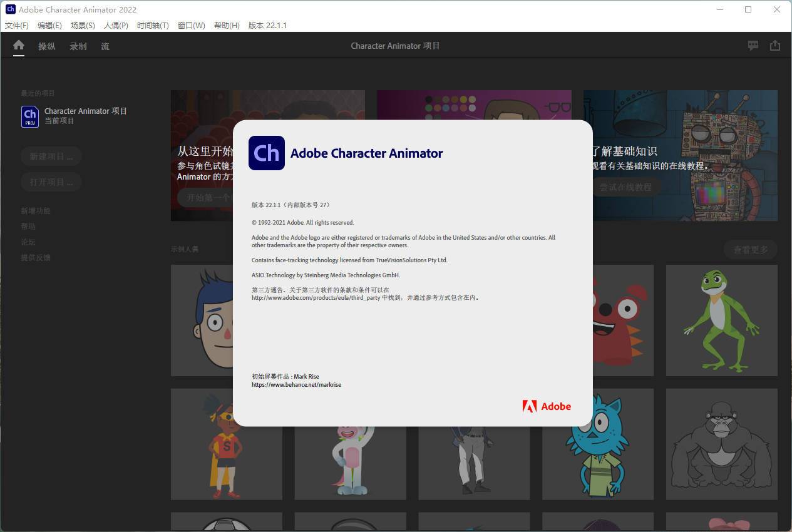Click the Adobe Character Animator dialog heading
The height and width of the screenshot is (532, 792).
click(x=366, y=153)
